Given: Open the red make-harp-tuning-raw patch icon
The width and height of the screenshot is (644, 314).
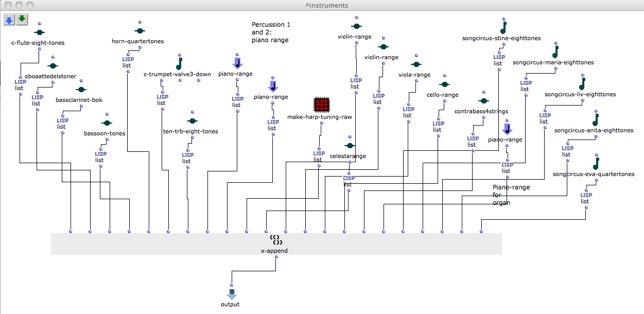Looking at the screenshot, I should (321, 105).
